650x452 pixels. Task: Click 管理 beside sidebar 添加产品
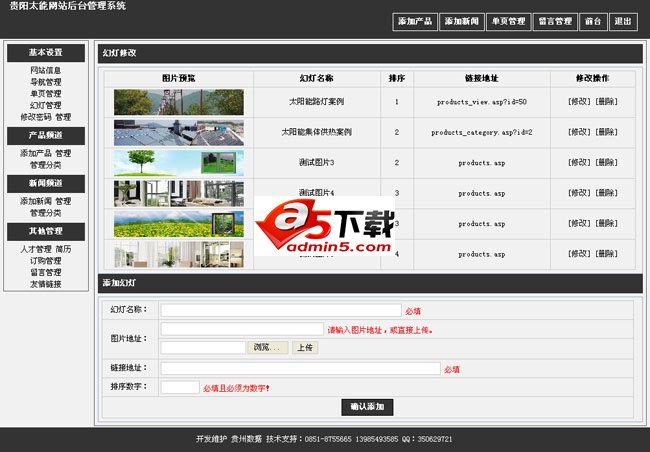[63, 153]
